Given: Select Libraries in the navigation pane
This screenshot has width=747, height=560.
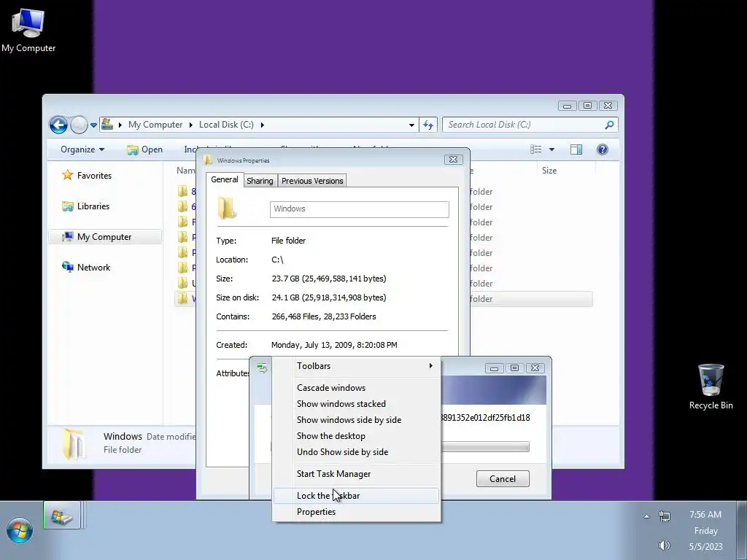Looking at the screenshot, I should [x=86, y=206].
